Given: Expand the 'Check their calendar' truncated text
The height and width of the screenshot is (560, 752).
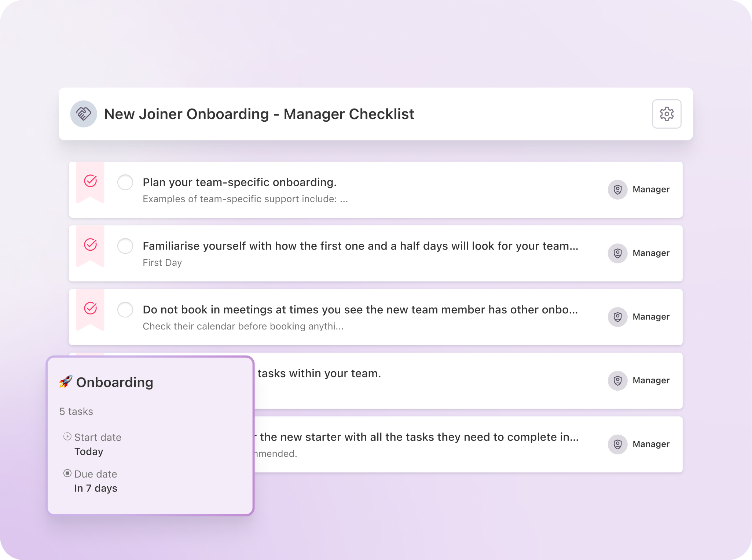Looking at the screenshot, I should [245, 326].
